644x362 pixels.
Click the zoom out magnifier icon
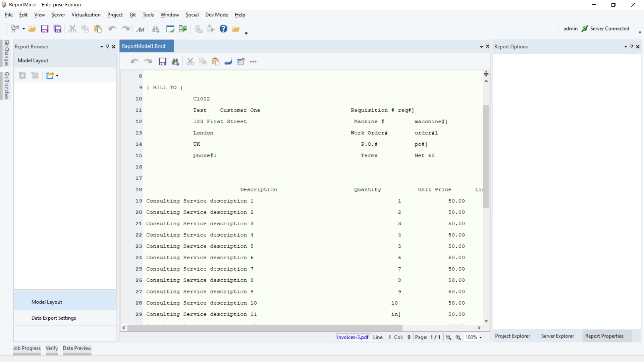pyautogui.click(x=448, y=337)
